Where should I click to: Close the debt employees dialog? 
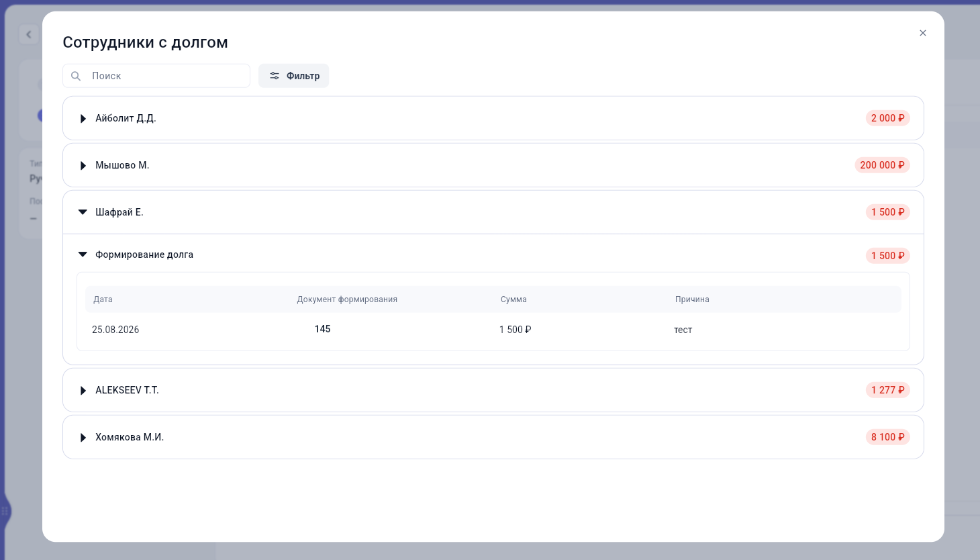click(923, 33)
